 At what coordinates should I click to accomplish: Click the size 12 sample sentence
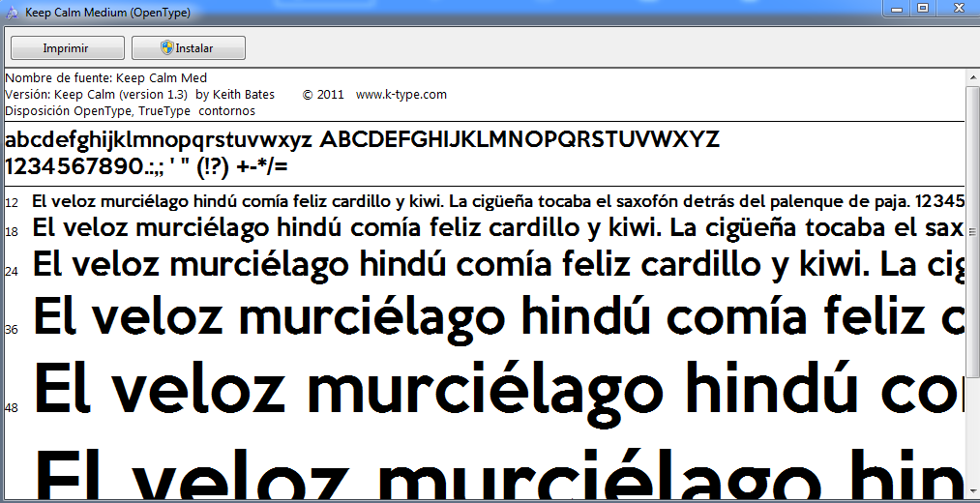click(500, 201)
